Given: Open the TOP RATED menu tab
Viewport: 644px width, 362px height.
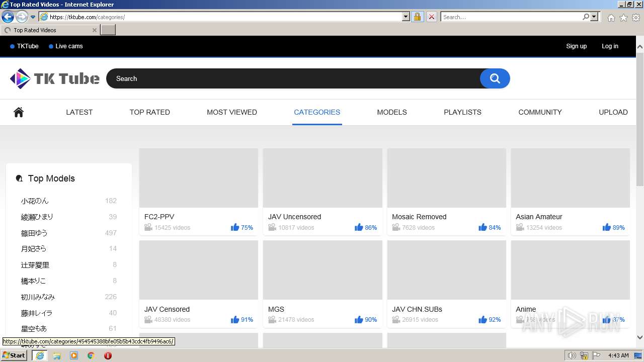Looking at the screenshot, I should click(150, 112).
